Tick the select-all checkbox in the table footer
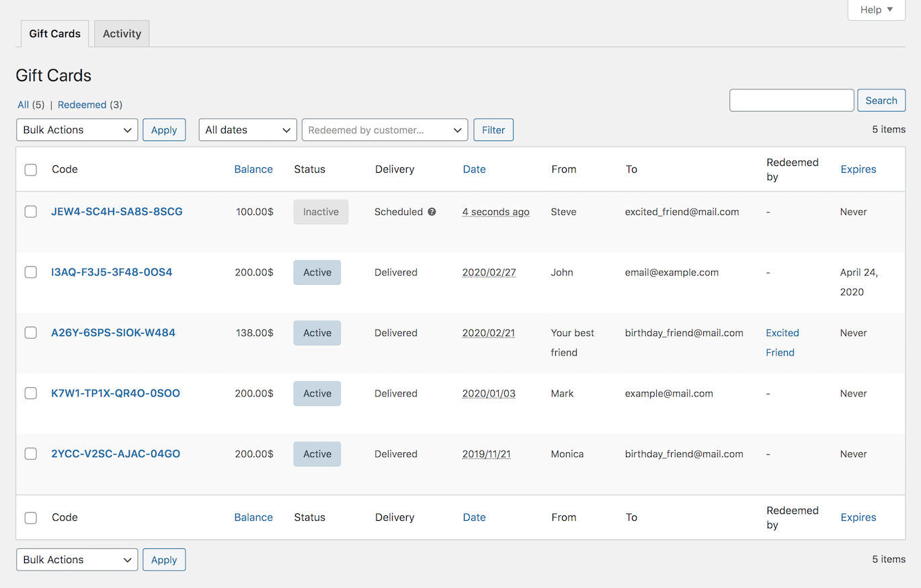Image resolution: width=921 pixels, height=588 pixels. coord(31,517)
